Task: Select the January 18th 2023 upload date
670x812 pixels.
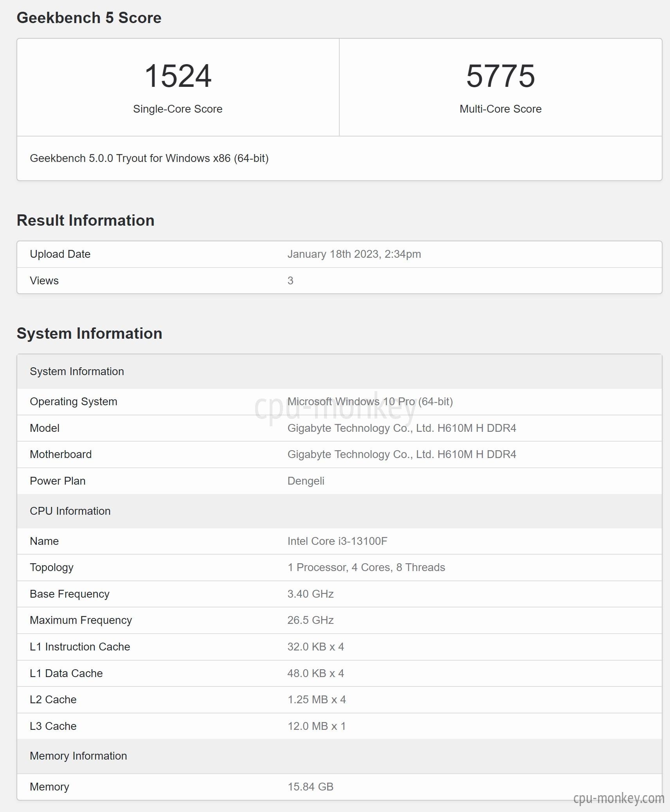Action: 354,254
